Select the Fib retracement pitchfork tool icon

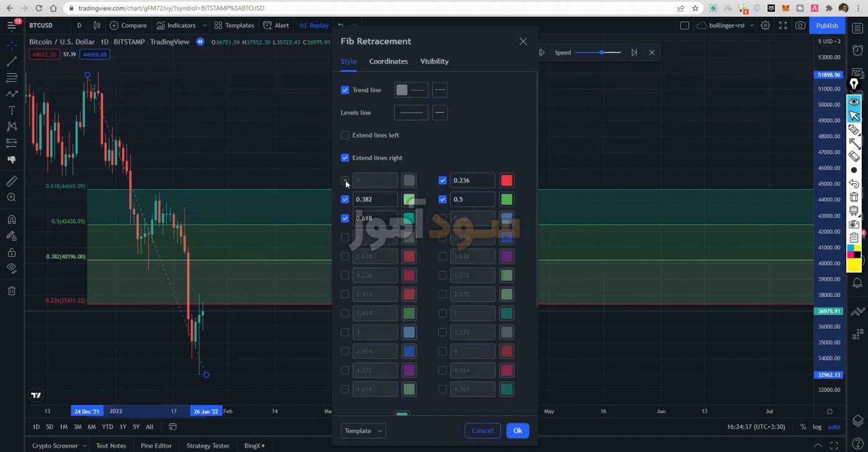[x=12, y=78]
